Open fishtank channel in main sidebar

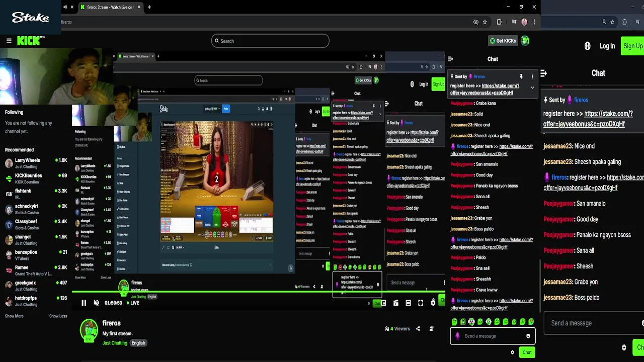pos(36,194)
